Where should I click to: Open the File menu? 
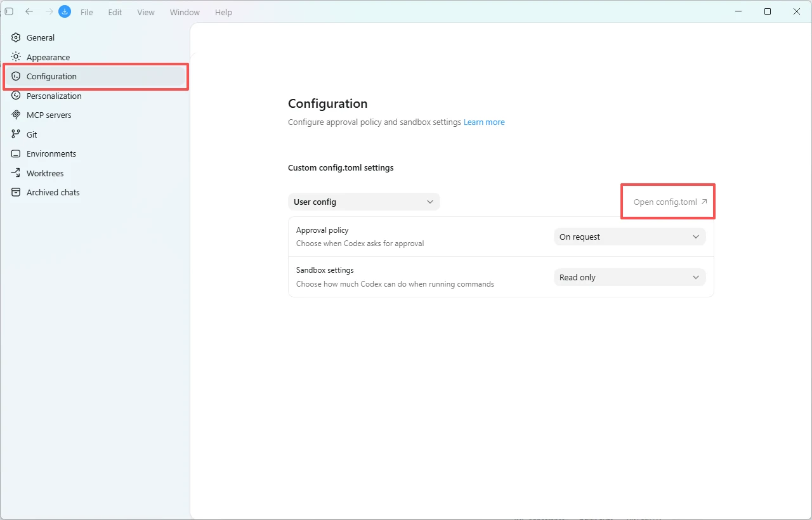coord(87,12)
